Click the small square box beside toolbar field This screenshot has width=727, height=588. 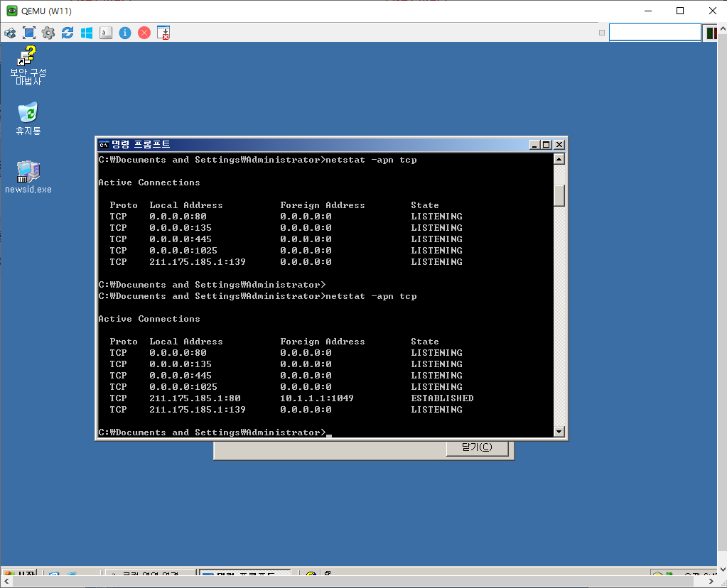click(602, 33)
